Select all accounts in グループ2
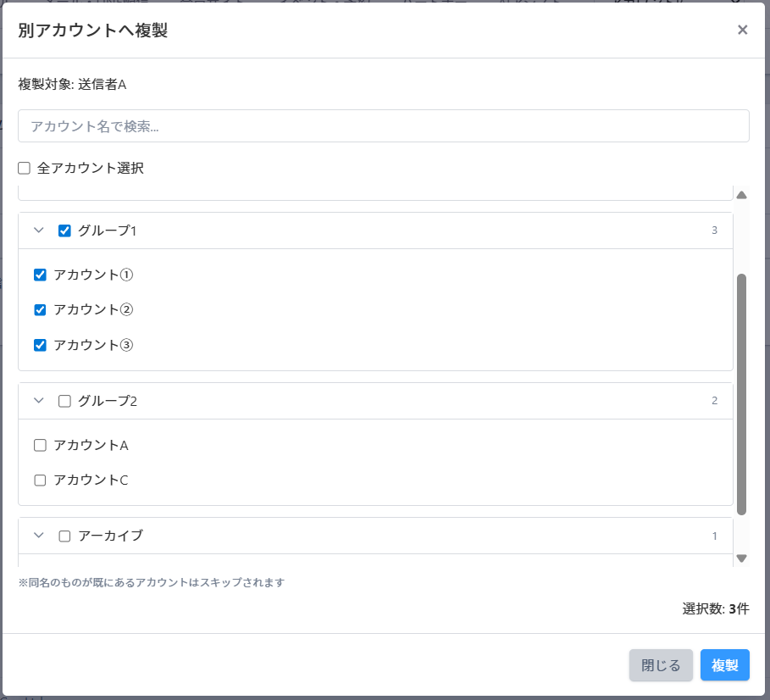770x700 pixels. click(64, 401)
